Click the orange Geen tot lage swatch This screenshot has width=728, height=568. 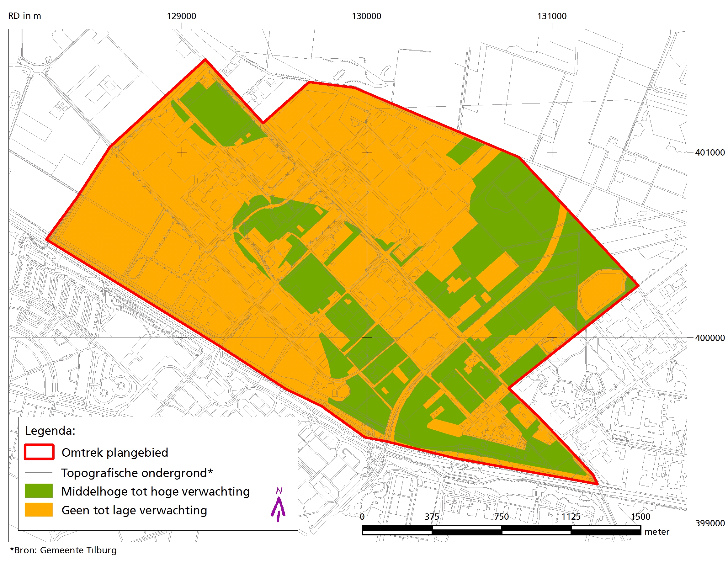point(39,510)
